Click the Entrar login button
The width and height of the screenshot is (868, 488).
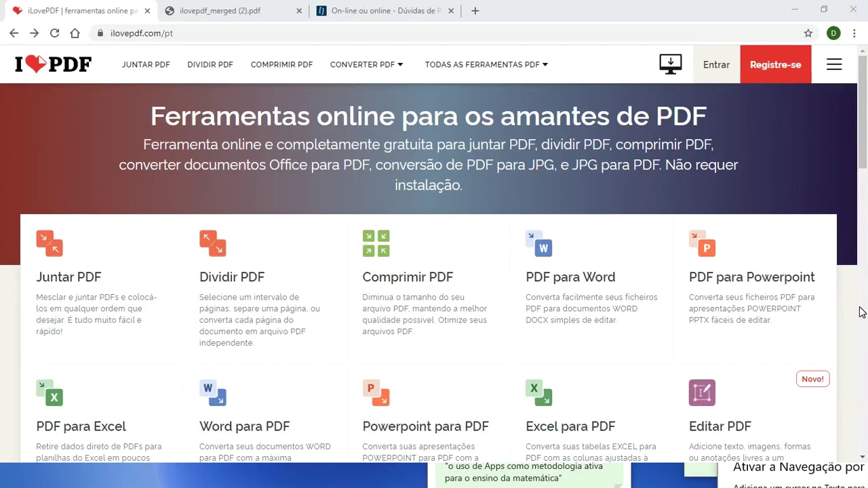(x=716, y=64)
